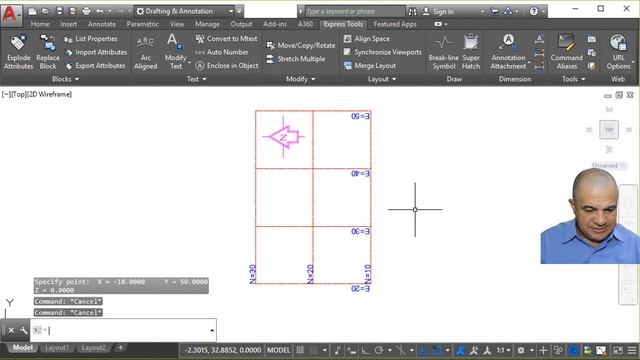Click Convert to Mtext button

(x=227, y=39)
